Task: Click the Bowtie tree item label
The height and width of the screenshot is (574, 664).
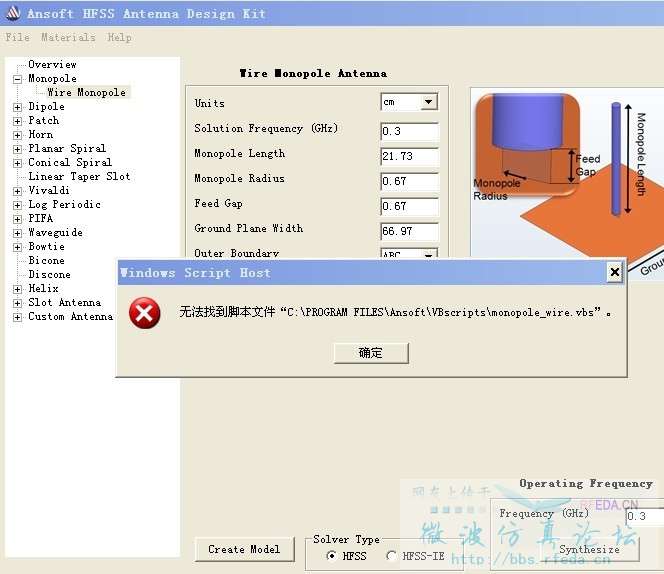Action: coord(46,246)
